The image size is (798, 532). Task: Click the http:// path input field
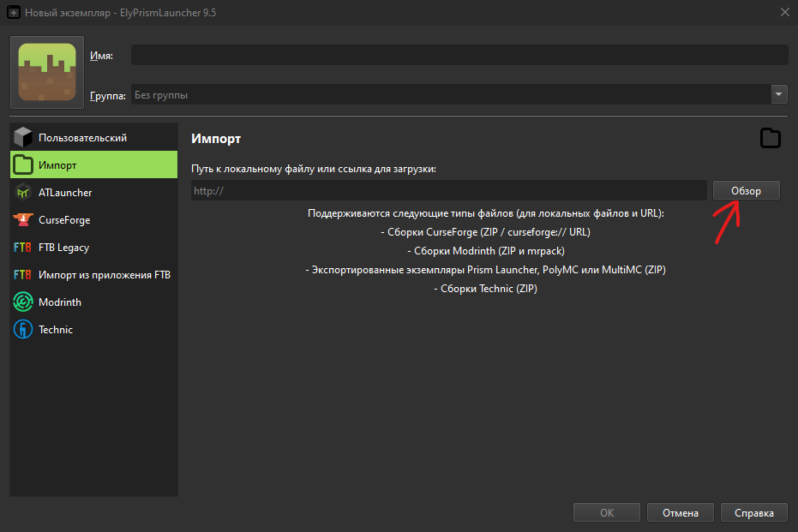449,191
